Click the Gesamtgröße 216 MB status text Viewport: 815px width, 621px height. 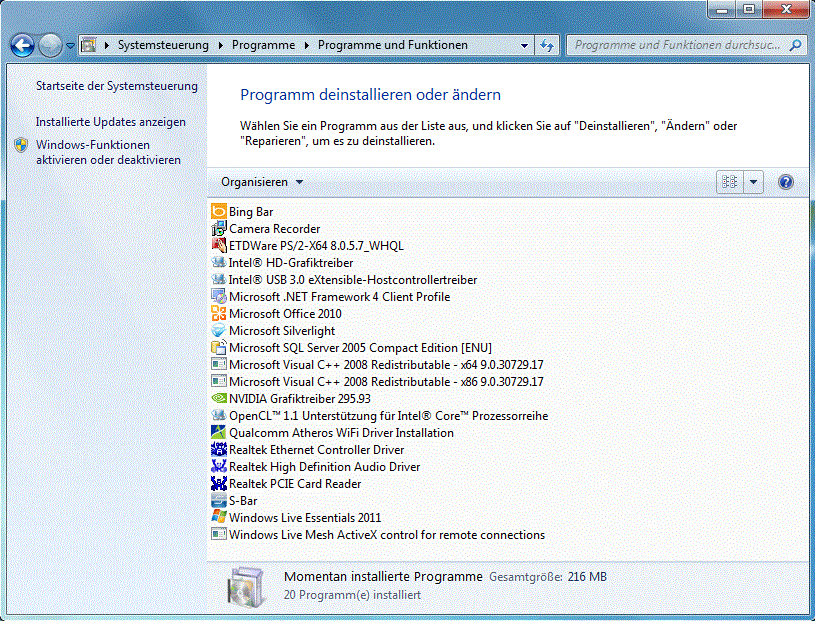coord(548,577)
